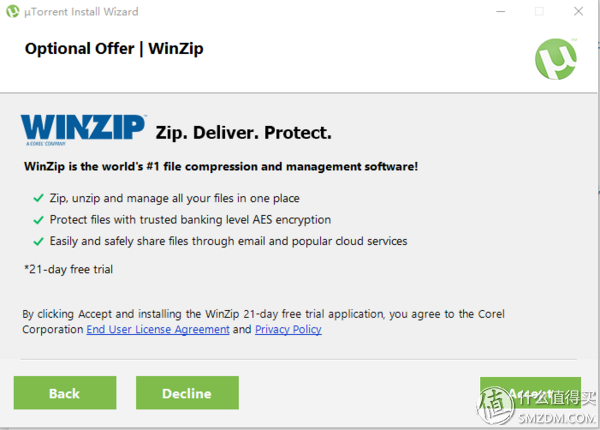Click the checkmark beside 'Easily and safely share'
The image size is (600, 430).
[39, 241]
